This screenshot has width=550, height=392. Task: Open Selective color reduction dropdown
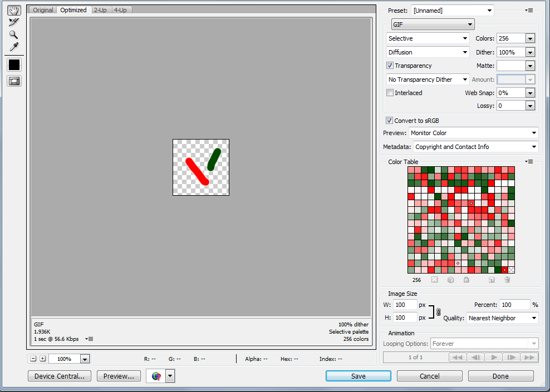(x=428, y=38)
